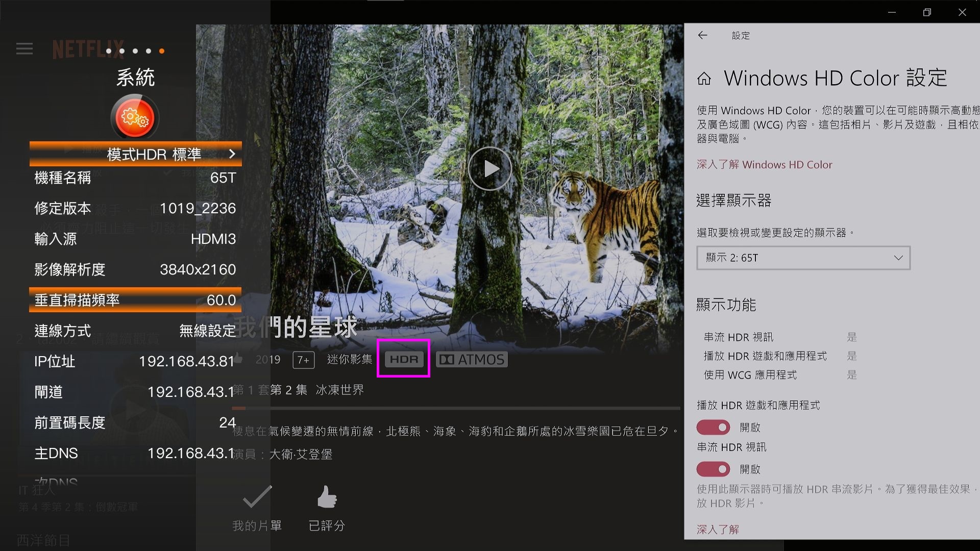Click the 顯示功能 section heading
Image resolution: width=980 pixels, height=551 pixels.
click(726, 305)
